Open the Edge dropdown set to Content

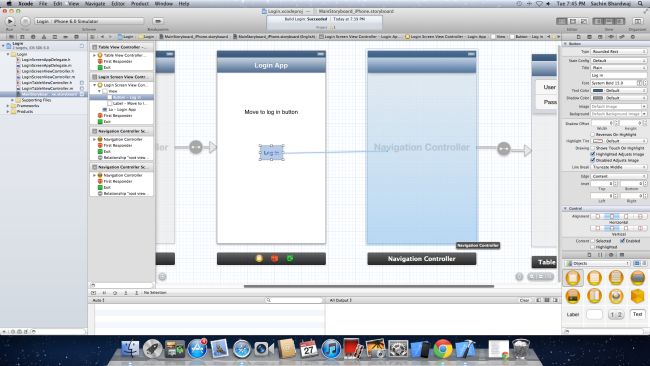click(x=618, y=176)
